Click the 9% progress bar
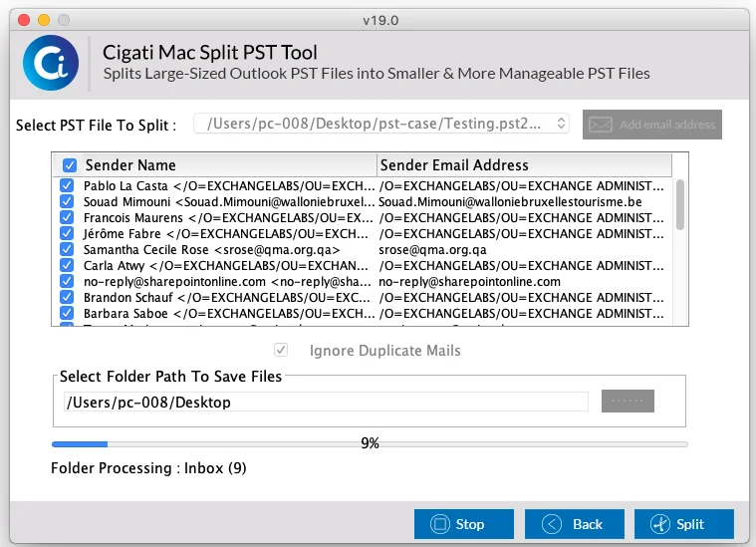 point(370,444)
